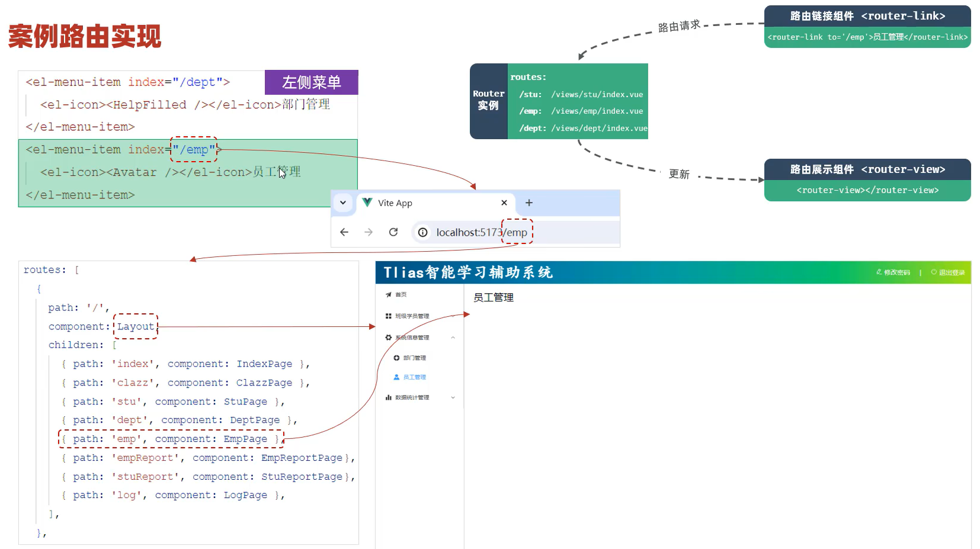The width and height of the screenshot is (980, 549).
Task: Close the Vite App browser tab
Action: pos(504,203)
